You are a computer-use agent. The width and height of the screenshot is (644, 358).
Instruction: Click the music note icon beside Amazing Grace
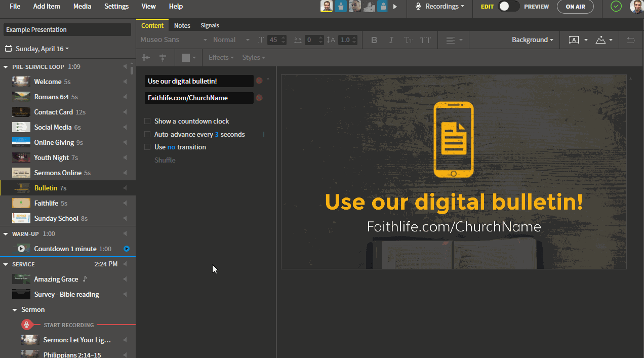point(85,279)
